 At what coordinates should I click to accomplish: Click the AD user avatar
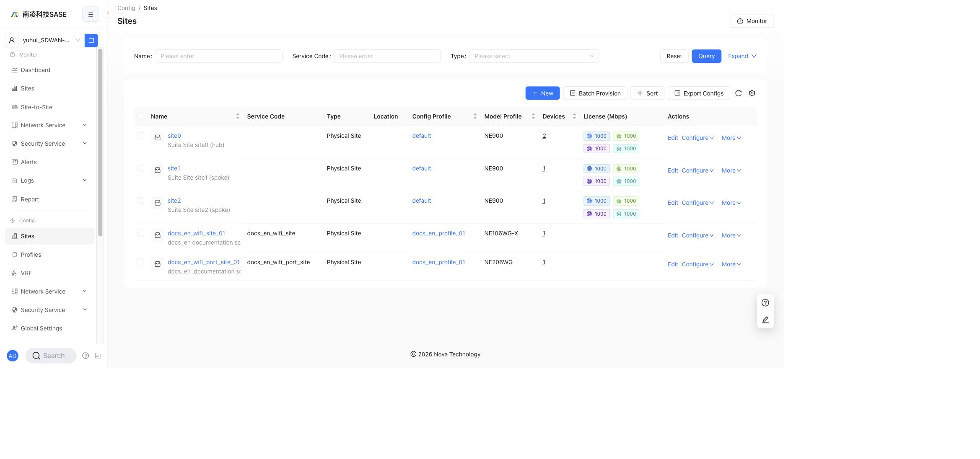pyautogui.click(x=13, y=356)
